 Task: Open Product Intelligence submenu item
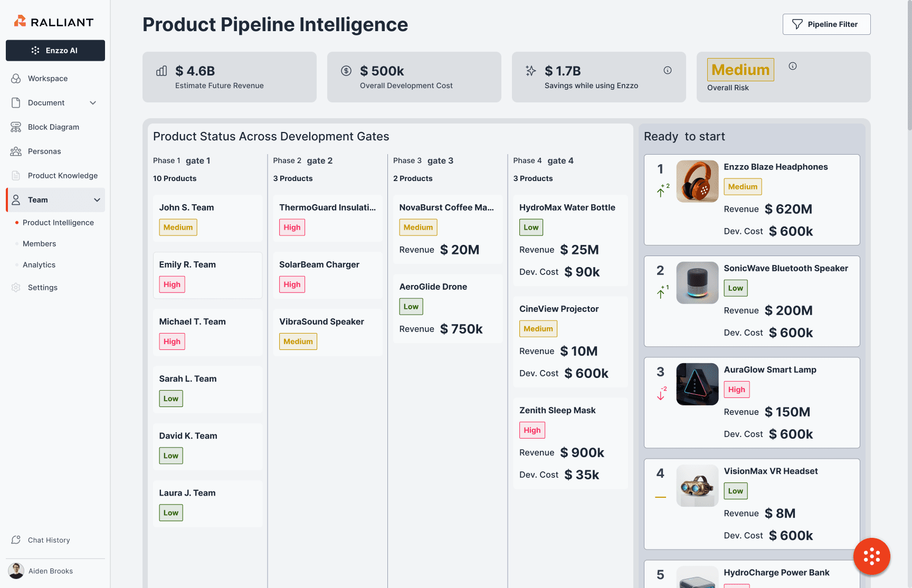pos(58,223)
